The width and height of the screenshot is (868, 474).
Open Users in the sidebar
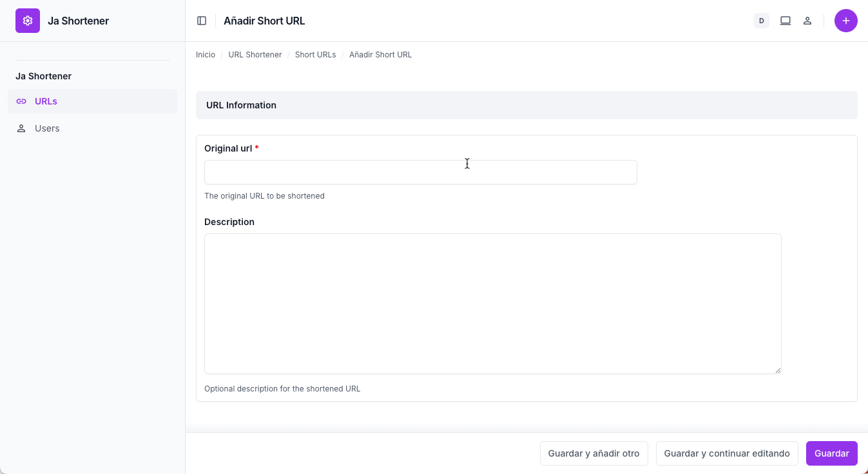92,128
